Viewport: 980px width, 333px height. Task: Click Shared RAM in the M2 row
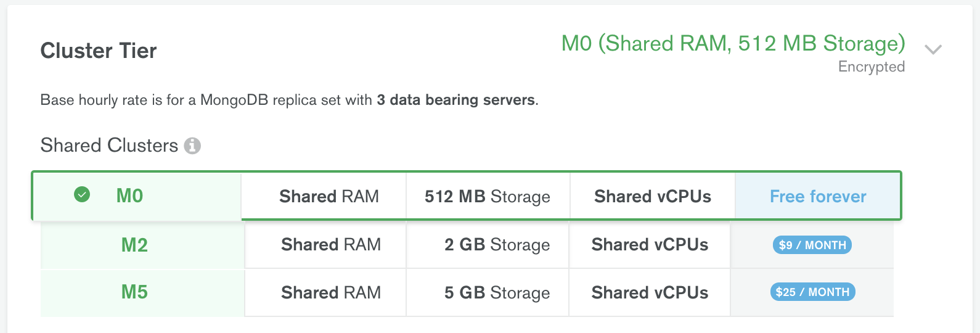click(331, 245)
